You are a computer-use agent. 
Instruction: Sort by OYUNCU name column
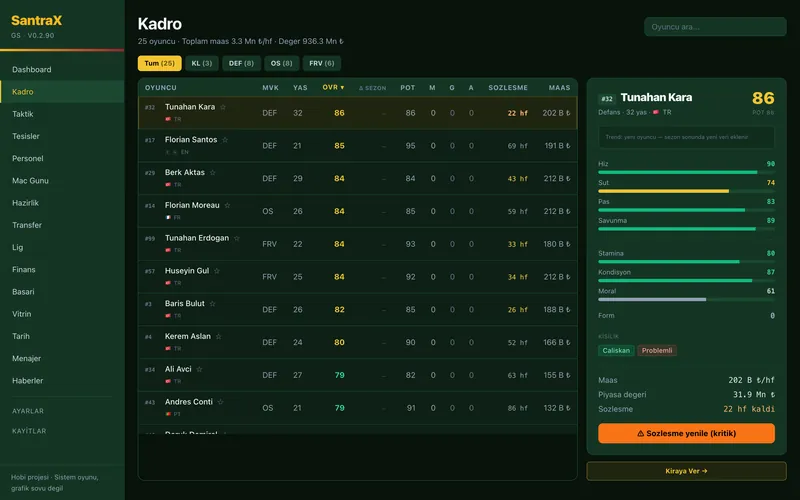pos(161,88)
